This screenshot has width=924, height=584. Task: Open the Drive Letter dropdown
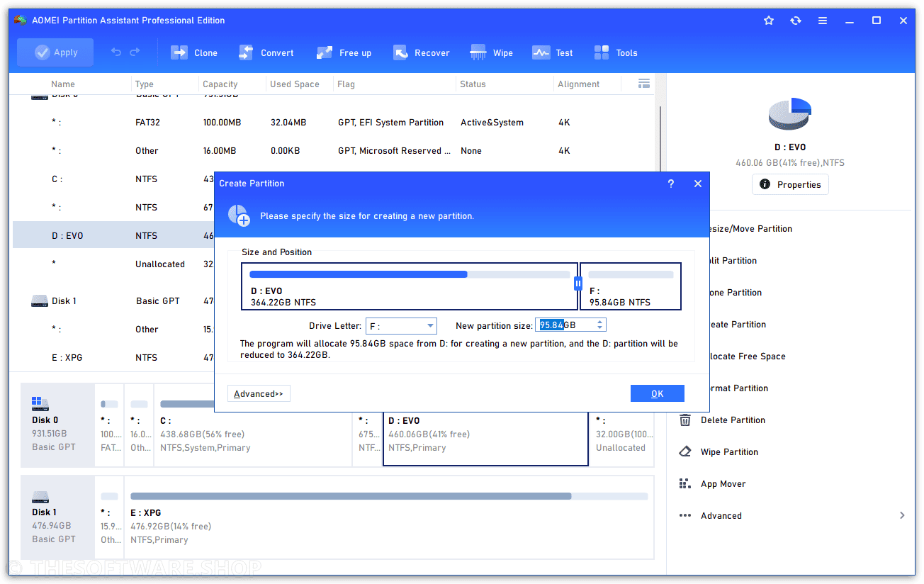click(402, 326)
